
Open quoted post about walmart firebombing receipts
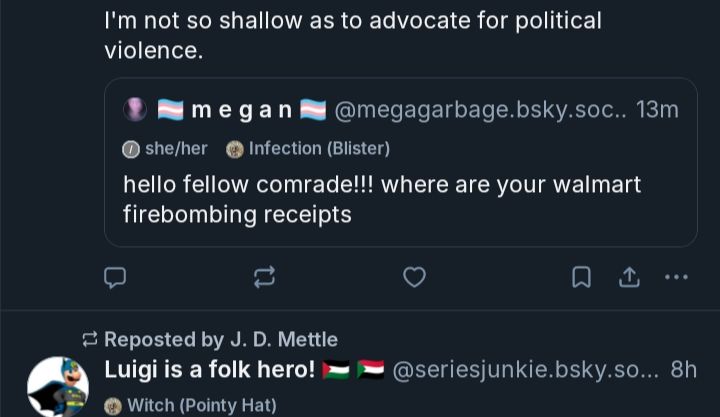[382, 199]
